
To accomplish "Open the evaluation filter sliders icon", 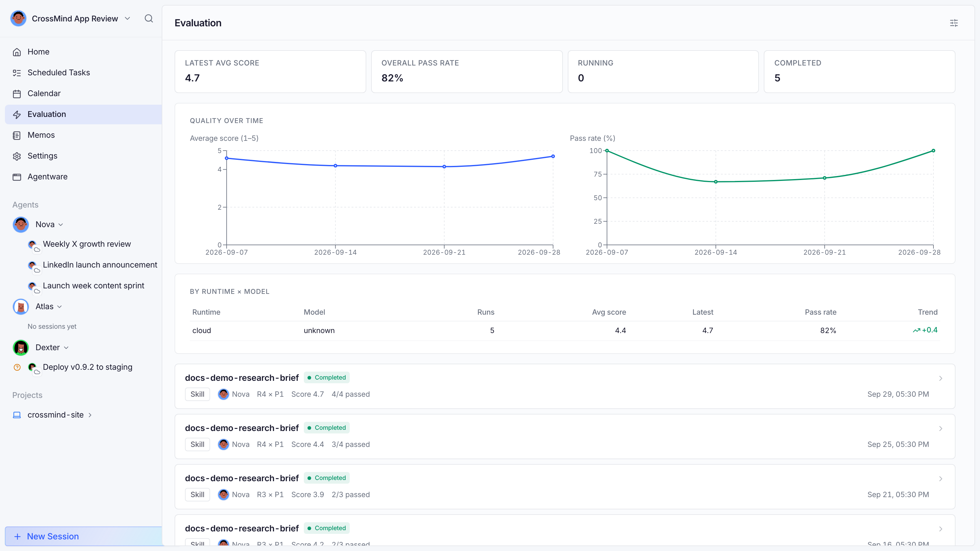I will [954, 23].
